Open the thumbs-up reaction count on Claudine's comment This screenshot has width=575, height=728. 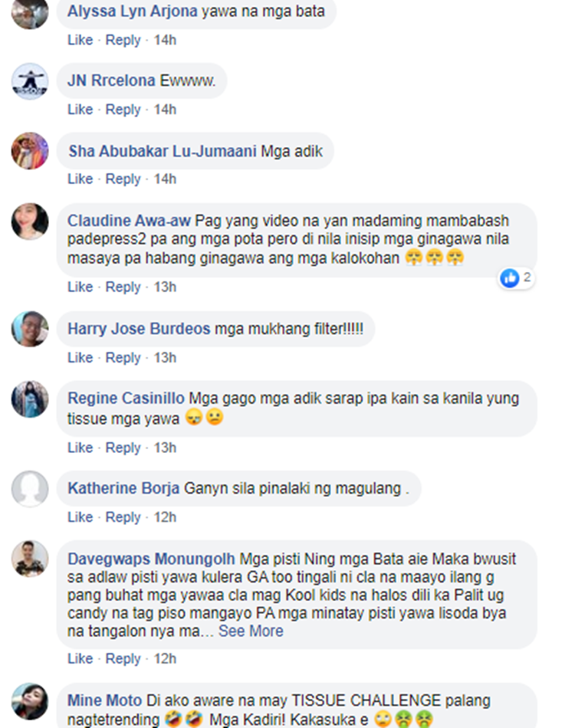517,277
